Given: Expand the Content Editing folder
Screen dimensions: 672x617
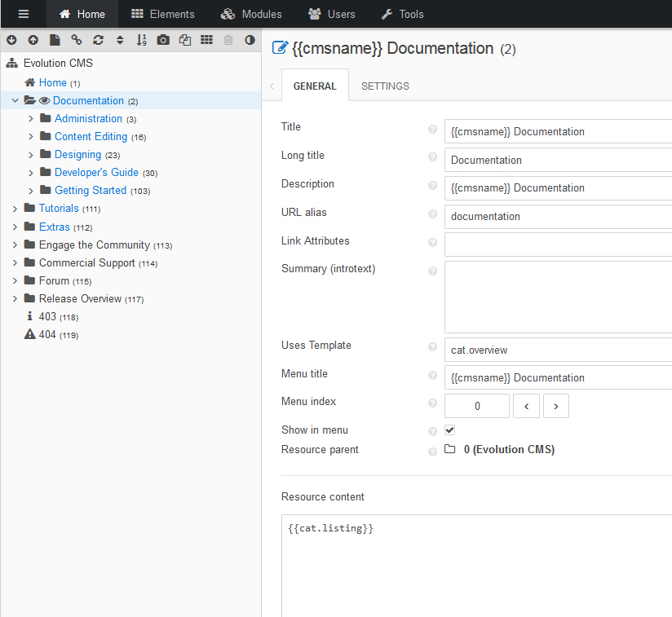Looking at the screenshot, I should coord(30,137).
